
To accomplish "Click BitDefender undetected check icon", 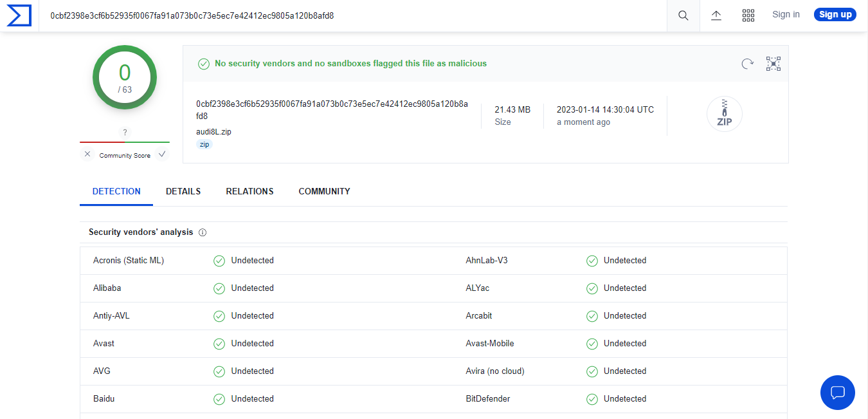I will (592, 399).
